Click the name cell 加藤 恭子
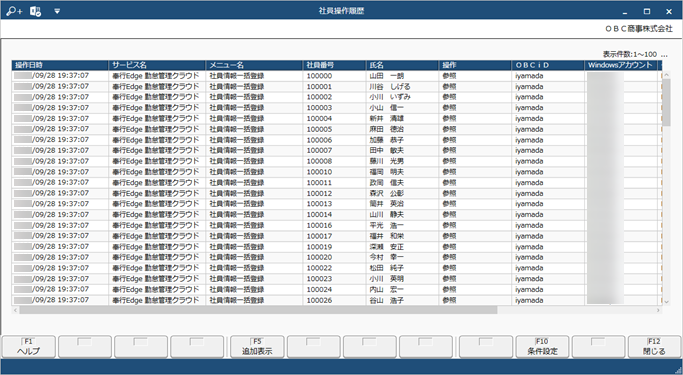The image size is (683, 375). tap(402, 140)
